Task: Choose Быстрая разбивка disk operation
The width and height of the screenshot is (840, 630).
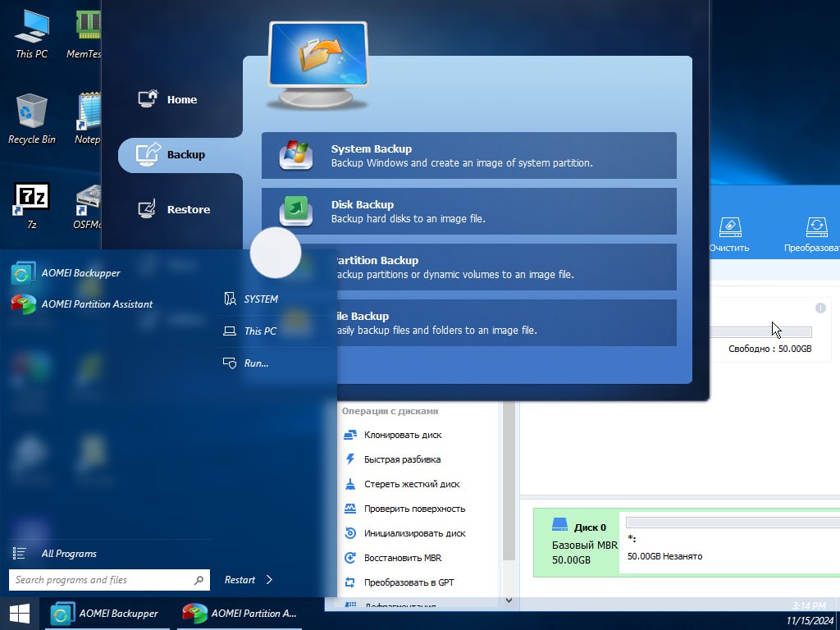Action: (402, 459)
